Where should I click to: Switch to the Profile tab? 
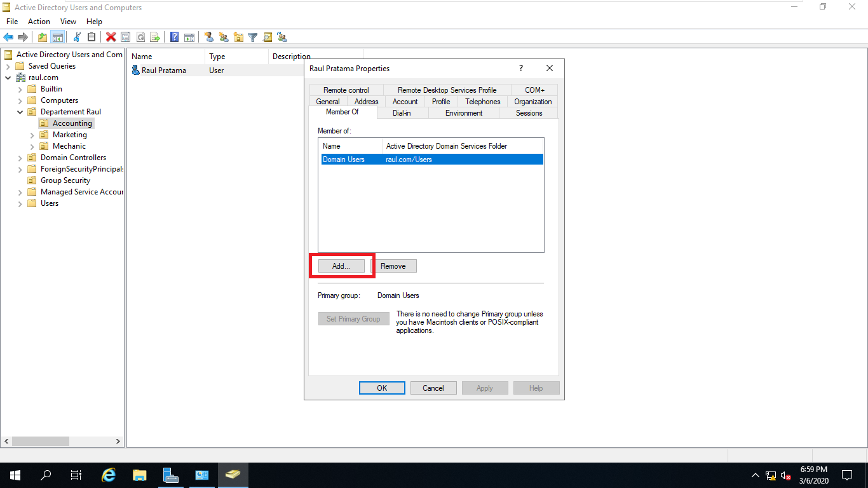441,102
